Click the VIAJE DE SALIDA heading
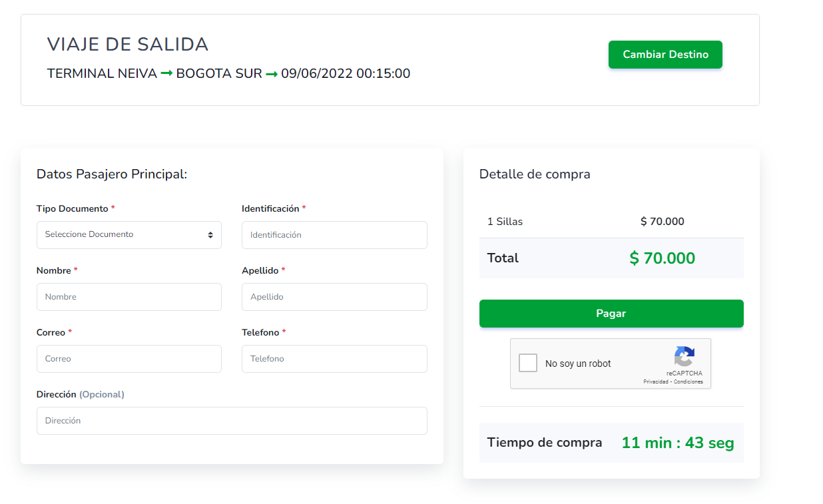The width and height of the screenshot is (823, 504). point(128,45)
